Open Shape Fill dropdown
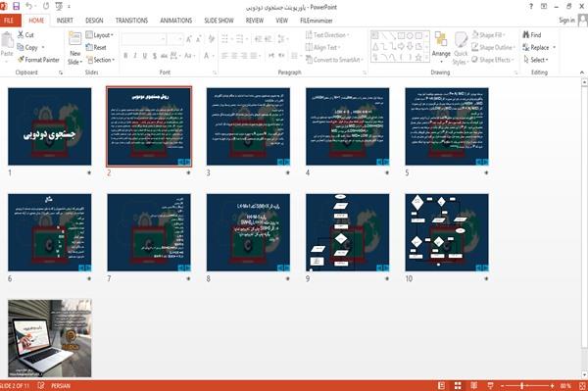 [489, 35]
